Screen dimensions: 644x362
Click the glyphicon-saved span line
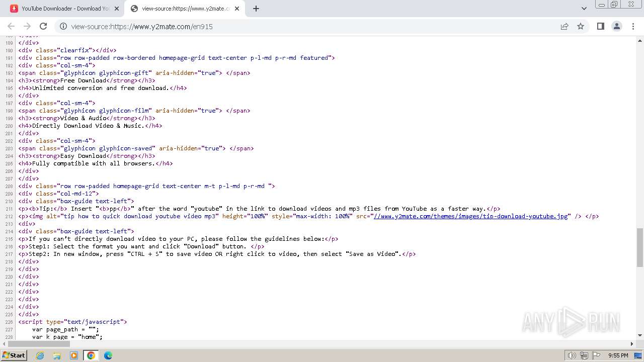click(x=136, y=148)
